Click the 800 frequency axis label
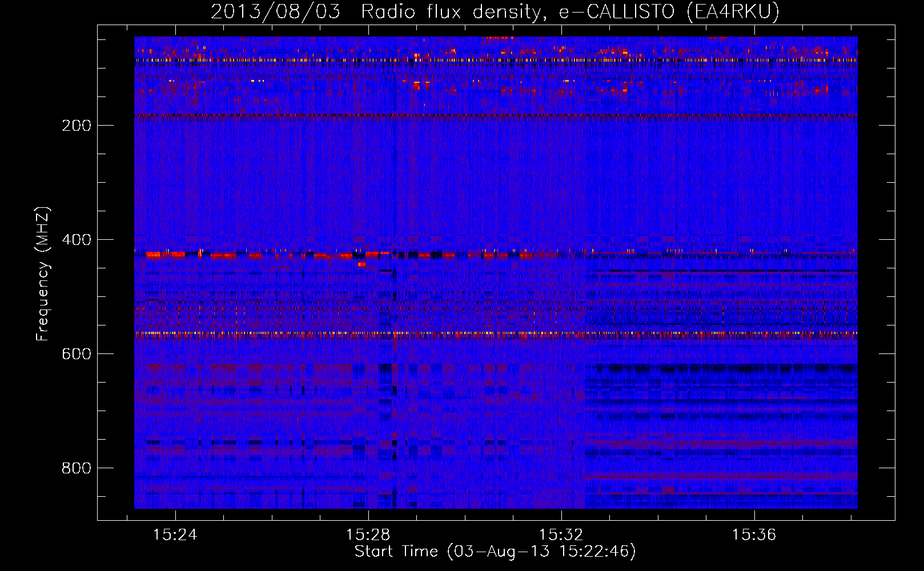Screen dimensions: 924x571 76,468
